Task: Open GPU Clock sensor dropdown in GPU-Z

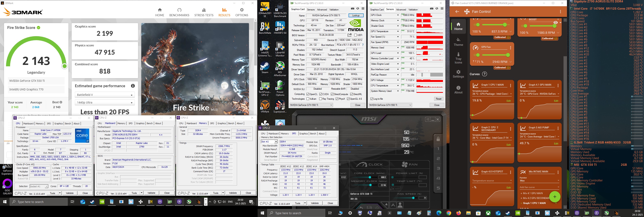Action: click(398, 15)
